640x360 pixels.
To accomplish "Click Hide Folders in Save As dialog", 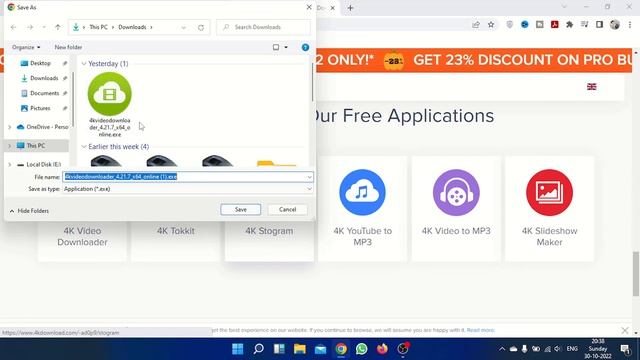I will (x=29, y=211).
